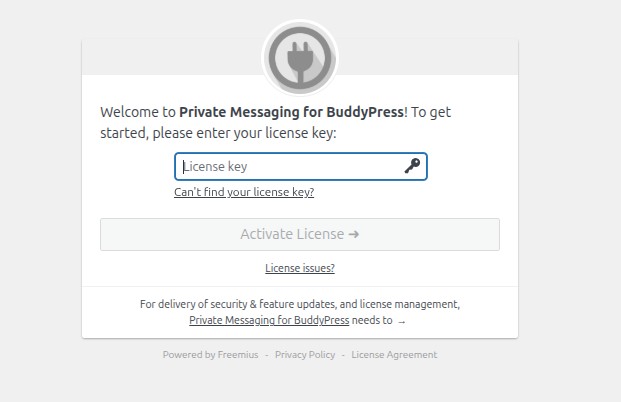The height and width of the screenshot is (402, 621).
Task: Focus the License key input field
Action: (x=290, y=166)
